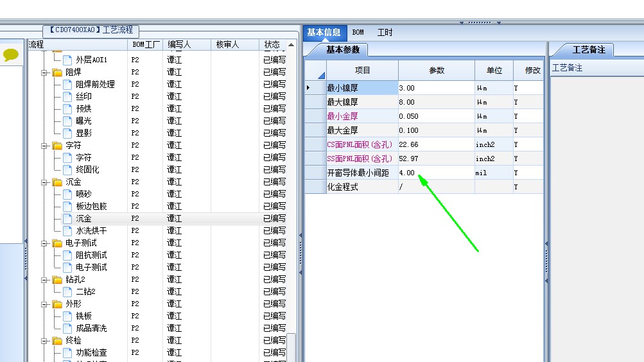Select the 终检 folder icon
The height and width of the screenshot is (362, 644).
pyautogui.click(x=58, y=341)
